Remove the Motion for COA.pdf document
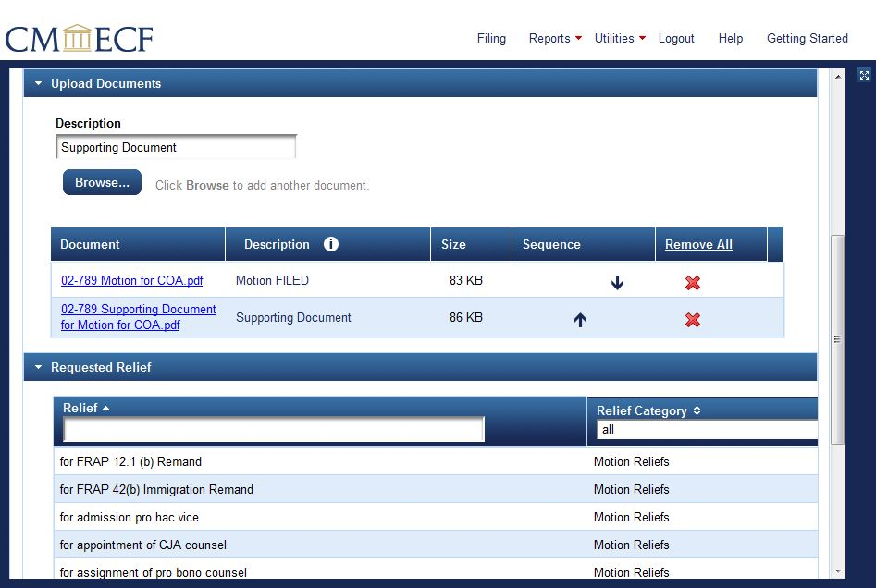Screen dimensions: 876x588 pos(692,282)
